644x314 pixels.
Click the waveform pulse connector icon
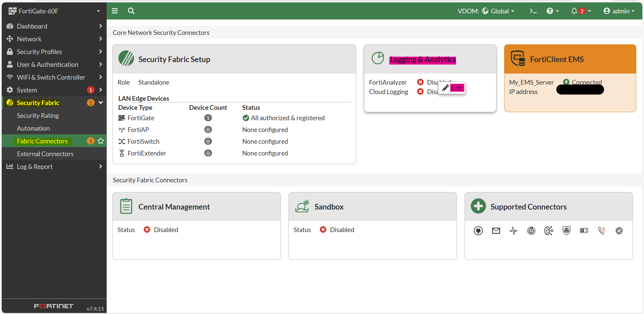tap(514, 231)
